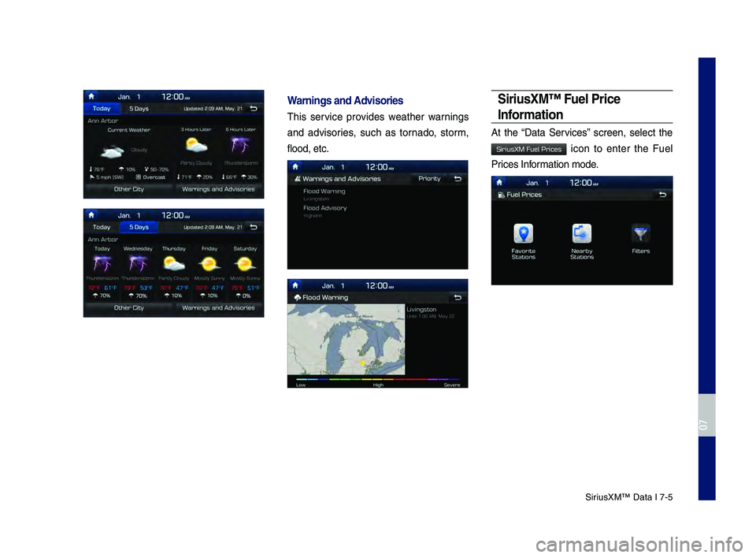Tap the back arrow on Today weather screen
Screen dimensions: 756x558
[253, 109]
